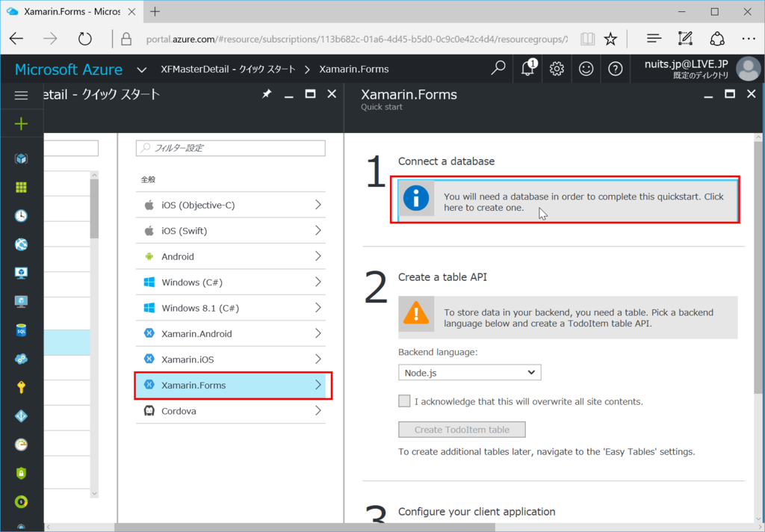The image size is (765, 532).
Task: Click the Make a Web Note icon
Action: click(685, 39)
